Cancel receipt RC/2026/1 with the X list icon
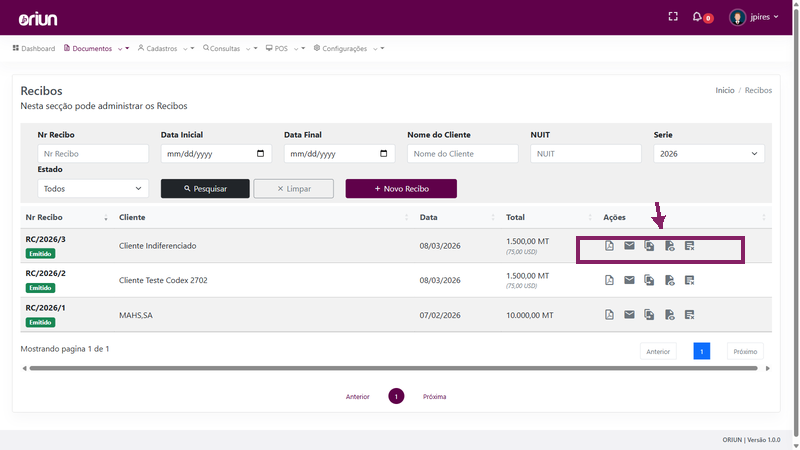The image size is (800, 450). tap(689, 315)
